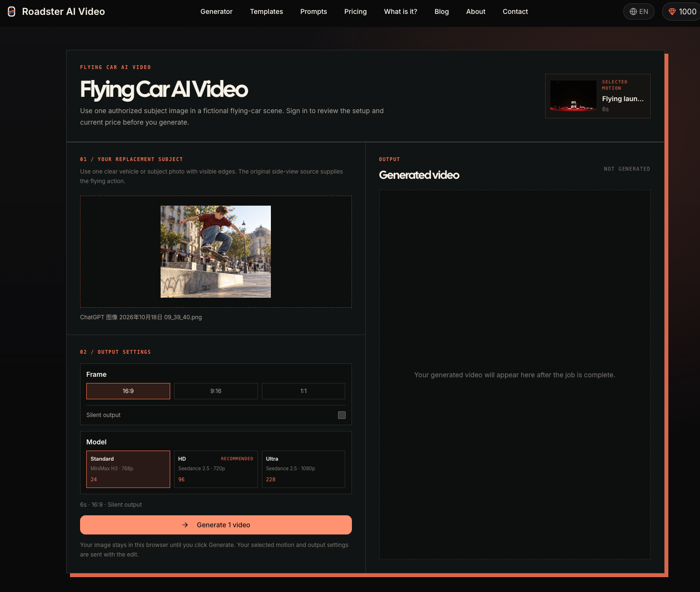Screen dimensions: 700x592
Task: Select the 9:16 frame option
Action: [x=216, y=391]
